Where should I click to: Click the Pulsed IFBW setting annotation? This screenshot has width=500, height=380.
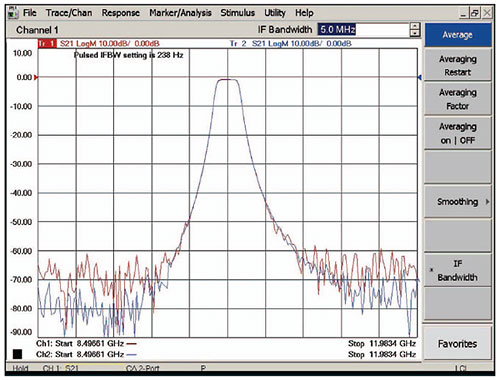(128, 55)
